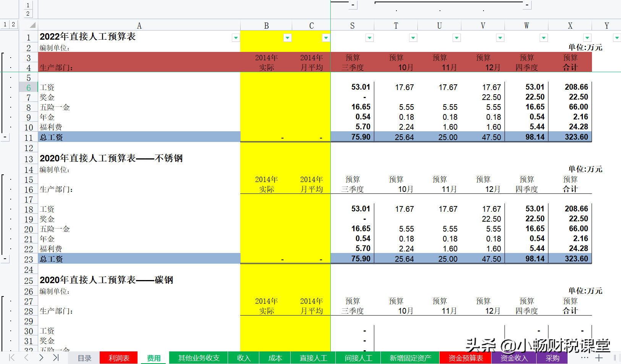
Task: Switch to the 利润表 sheet tab
Action: pos(118,358)
